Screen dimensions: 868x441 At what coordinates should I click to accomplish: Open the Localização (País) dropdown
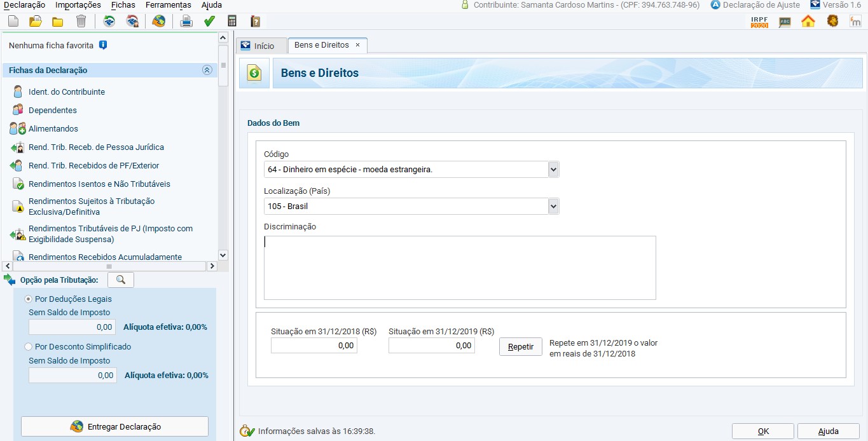pyautogui.click(x=553, y=207)
